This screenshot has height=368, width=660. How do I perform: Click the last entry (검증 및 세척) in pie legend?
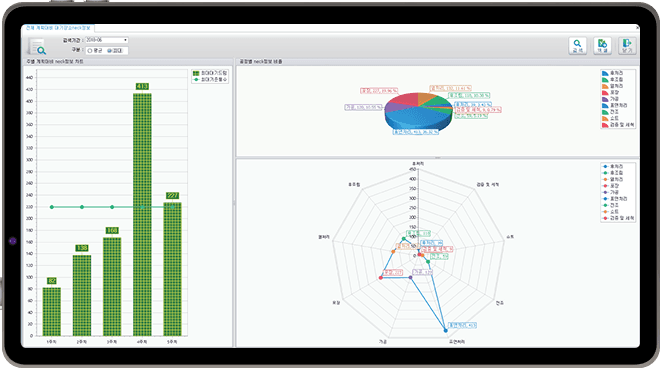[618, 125]
